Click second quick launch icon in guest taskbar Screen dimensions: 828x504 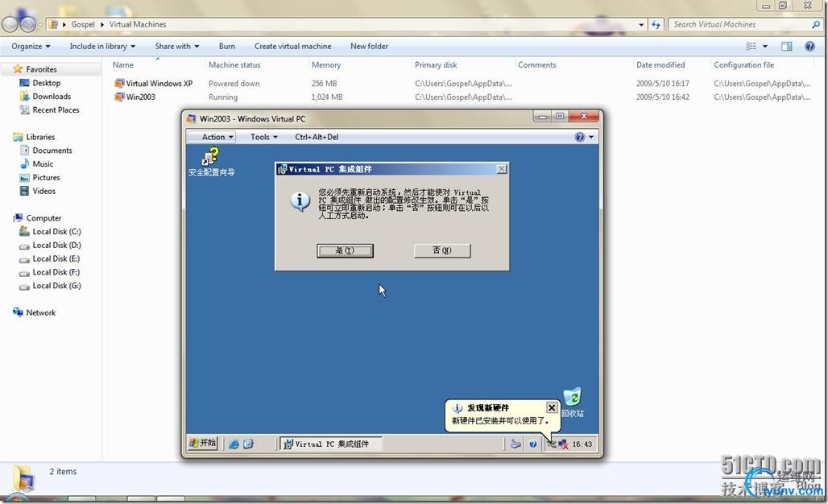point(248,444)
